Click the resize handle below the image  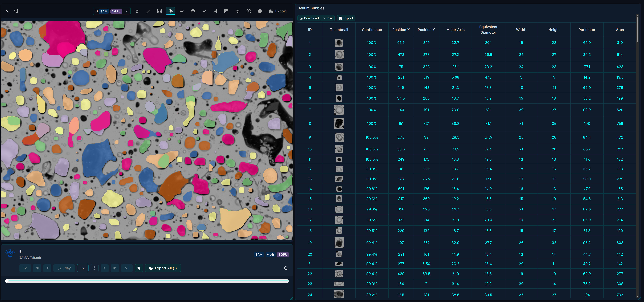[291, 241]
